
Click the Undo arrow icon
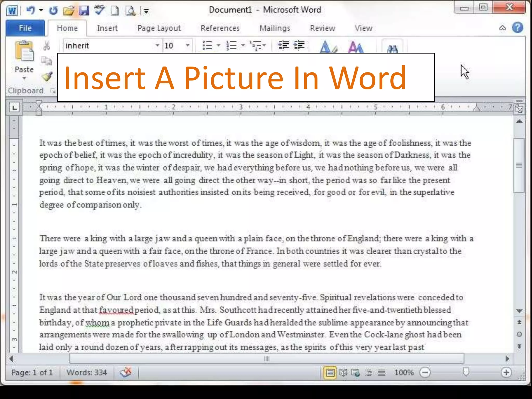tap(31, 10)
